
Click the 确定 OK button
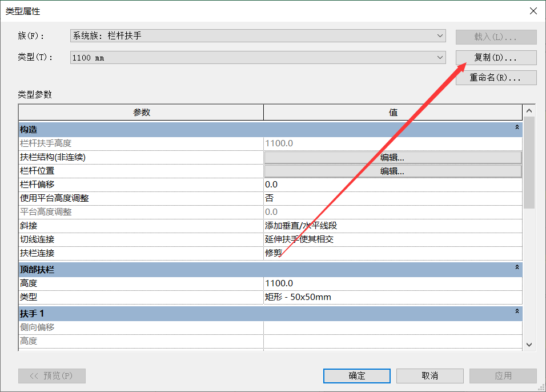click(x=356, y=375)
